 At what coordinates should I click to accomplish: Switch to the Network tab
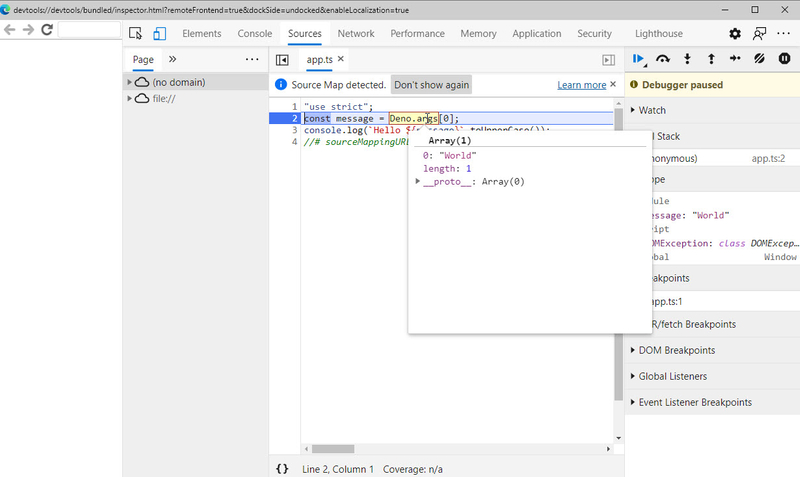356,33
